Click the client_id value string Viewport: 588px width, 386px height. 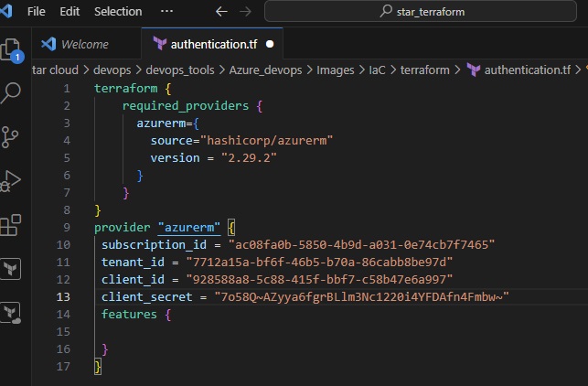(x=319, y=279)
